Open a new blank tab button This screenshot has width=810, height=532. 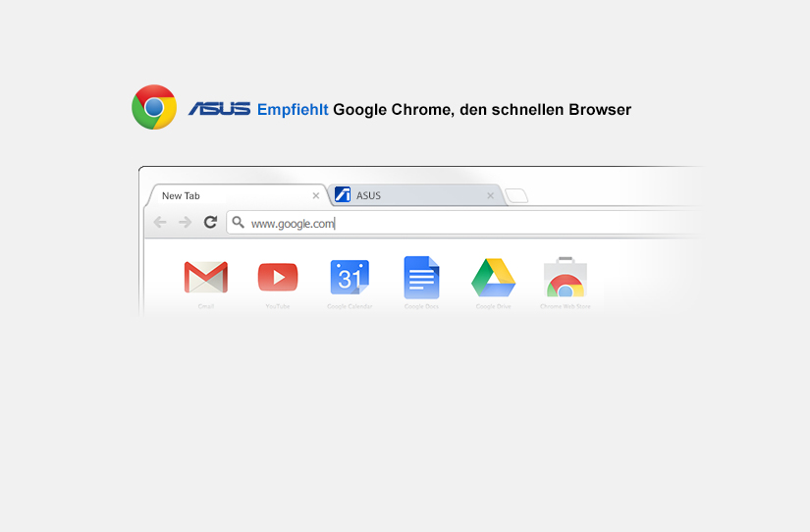[x=516, y=195]
